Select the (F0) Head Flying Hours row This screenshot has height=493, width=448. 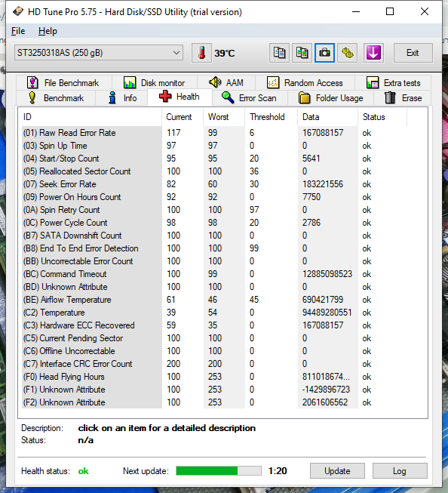point(214,377)
